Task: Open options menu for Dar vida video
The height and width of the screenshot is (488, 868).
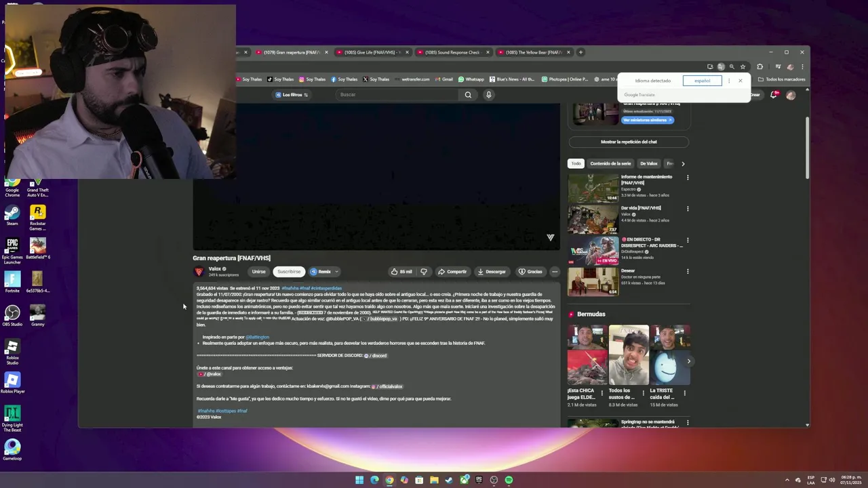Action: pos(688,209)
